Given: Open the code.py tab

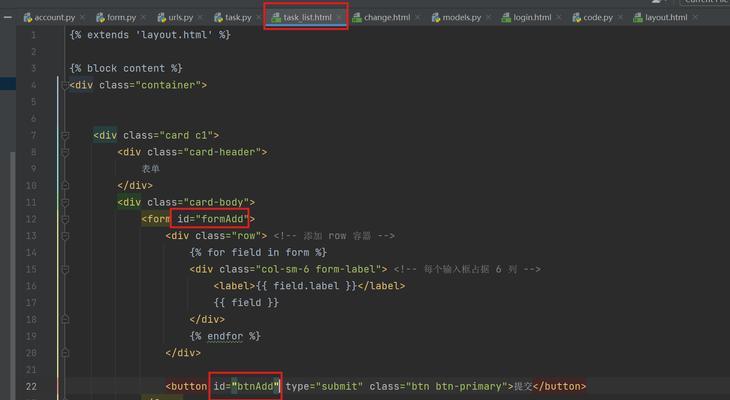Looking at the screenshot, I should point(598,18).
